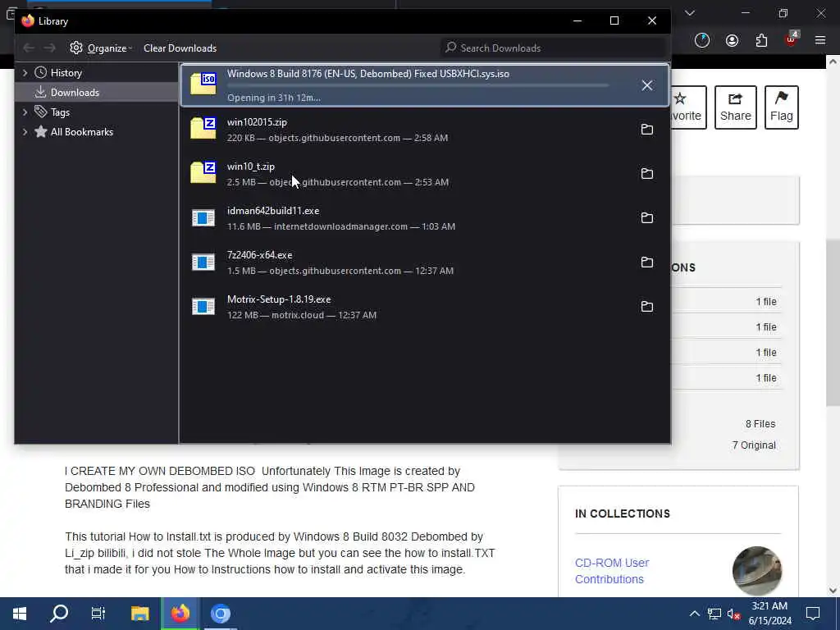Clear Downloads from the Library toolbar
The width and height of the screenshot is (840, 630).
click(180, 48)
